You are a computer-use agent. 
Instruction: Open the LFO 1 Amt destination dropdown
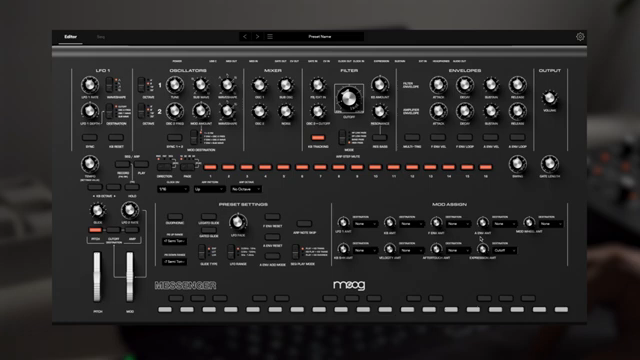point(365,224)
